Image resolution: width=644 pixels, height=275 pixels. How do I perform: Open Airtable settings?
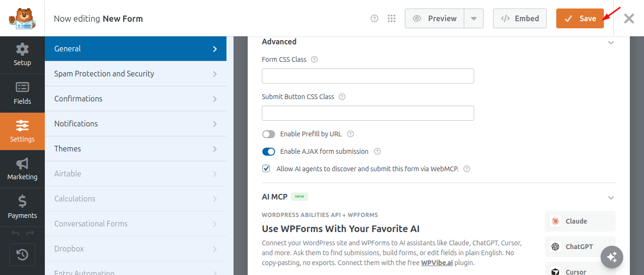point(136,174)
